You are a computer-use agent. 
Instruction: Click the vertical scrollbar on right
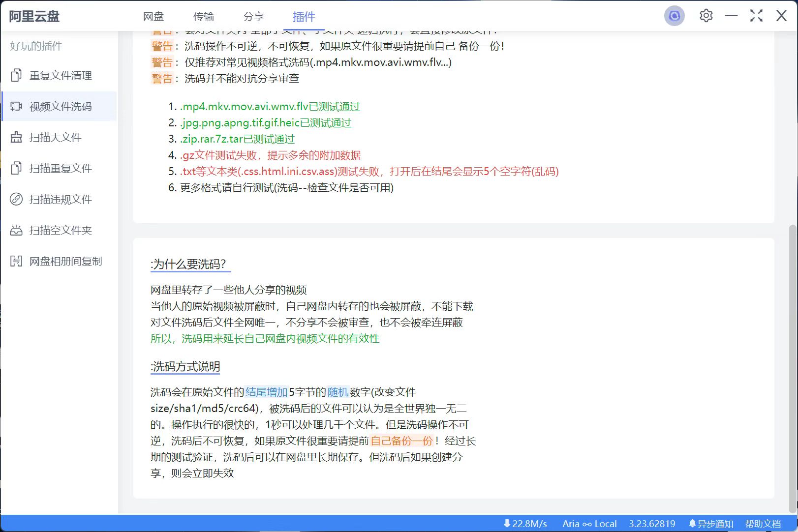(792, 369)
